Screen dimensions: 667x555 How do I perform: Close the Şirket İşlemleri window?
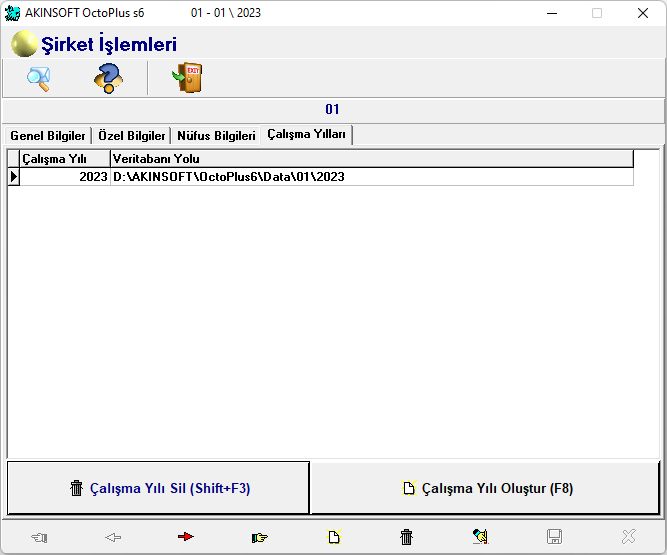click(643, 13)
